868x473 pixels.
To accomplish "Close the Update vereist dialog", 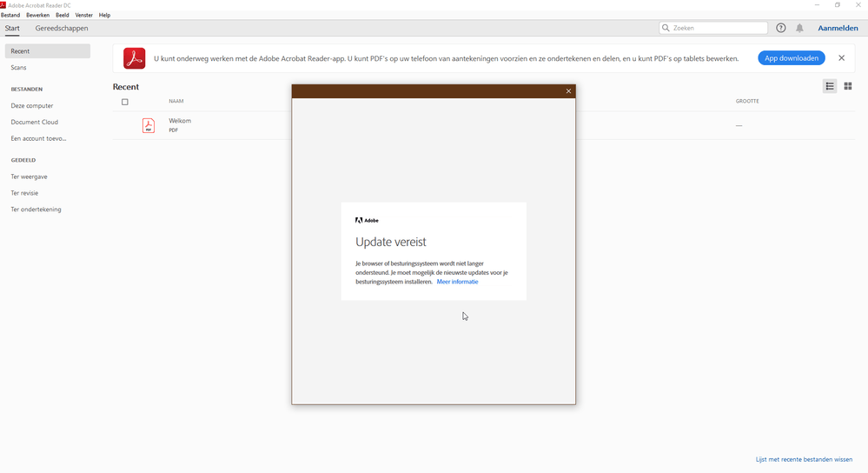I will [x=568, y=91].
